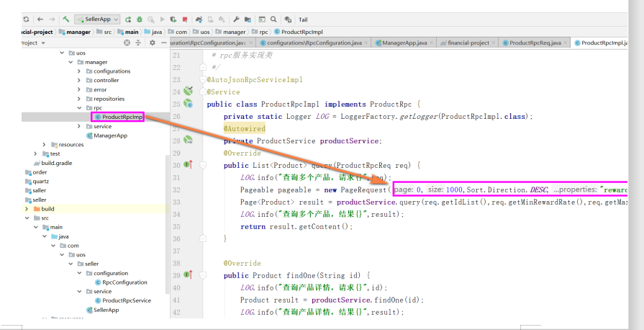Image resolution: width=644 pixels, height=330 pixels.
Task: Click the Project panel vertical scrollbar
Action: [x=167, y=225]
